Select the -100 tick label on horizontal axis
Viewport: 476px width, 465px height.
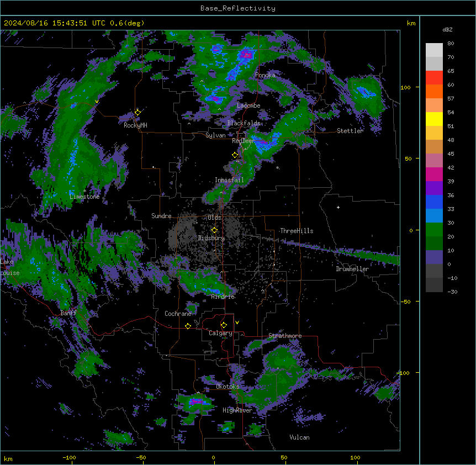click(69, 457)
